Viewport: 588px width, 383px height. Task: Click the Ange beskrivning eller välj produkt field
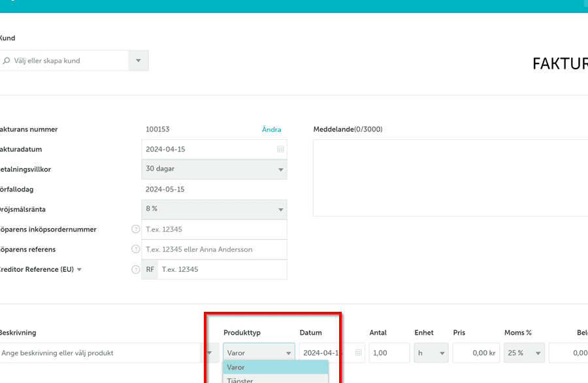(x=100, y=353)
